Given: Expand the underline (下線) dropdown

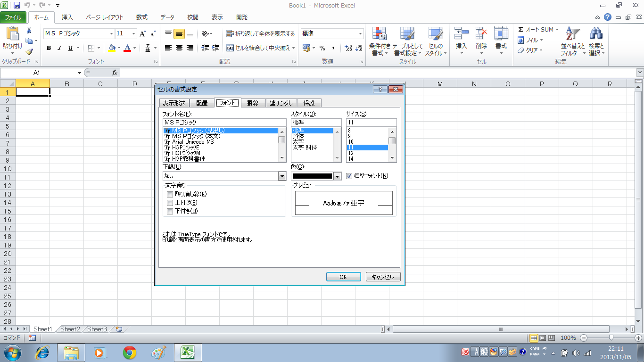Looking at the screenshot, I should 282,176.
